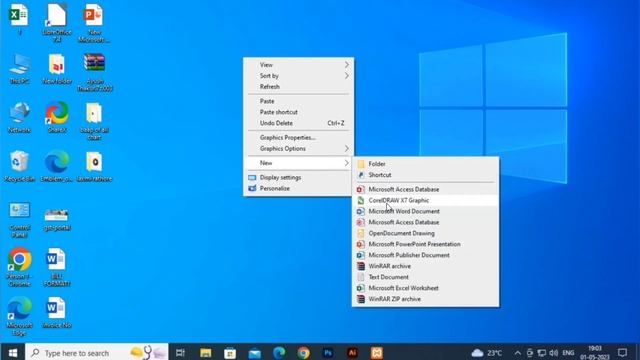
Task: Open Personalize from the context menu
Action: pos(299,189)
